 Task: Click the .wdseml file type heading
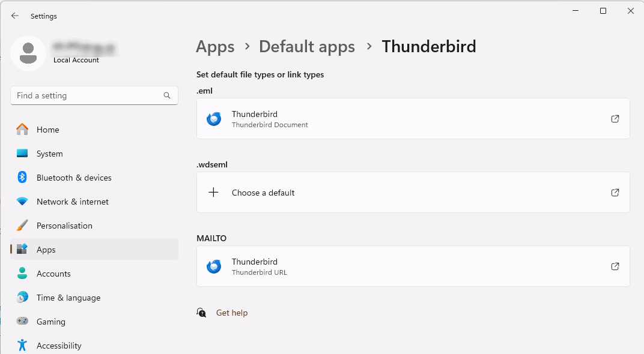point(212,164)
